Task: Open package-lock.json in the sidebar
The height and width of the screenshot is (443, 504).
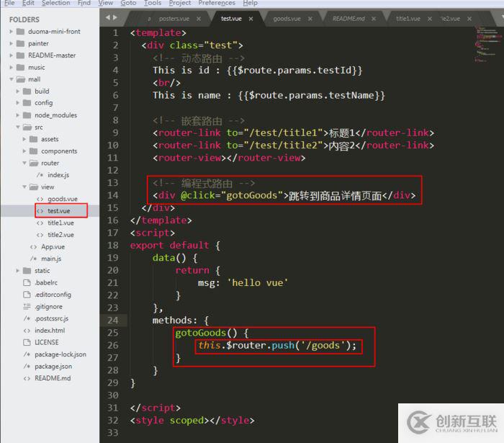Action: click(60, 354)
